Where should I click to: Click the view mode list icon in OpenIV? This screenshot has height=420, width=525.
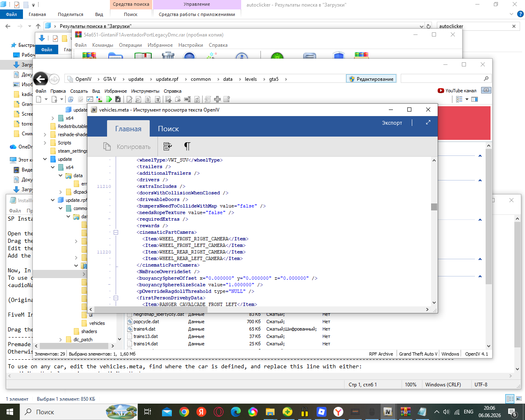coord(459,99)
